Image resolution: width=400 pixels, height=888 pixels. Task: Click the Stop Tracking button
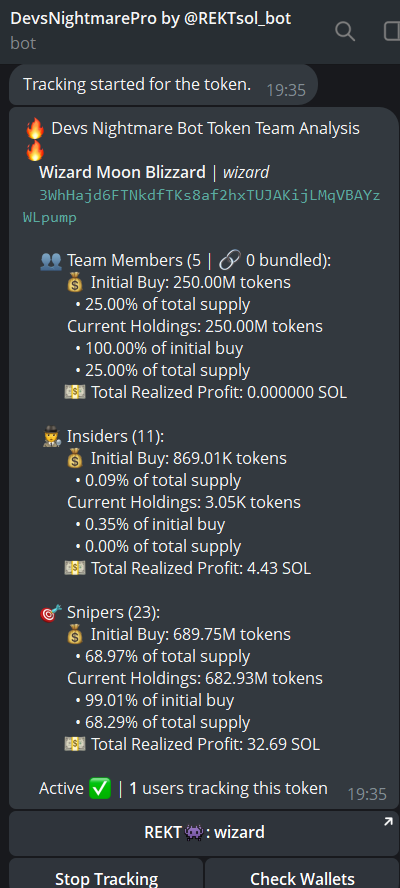coord(106,876)
